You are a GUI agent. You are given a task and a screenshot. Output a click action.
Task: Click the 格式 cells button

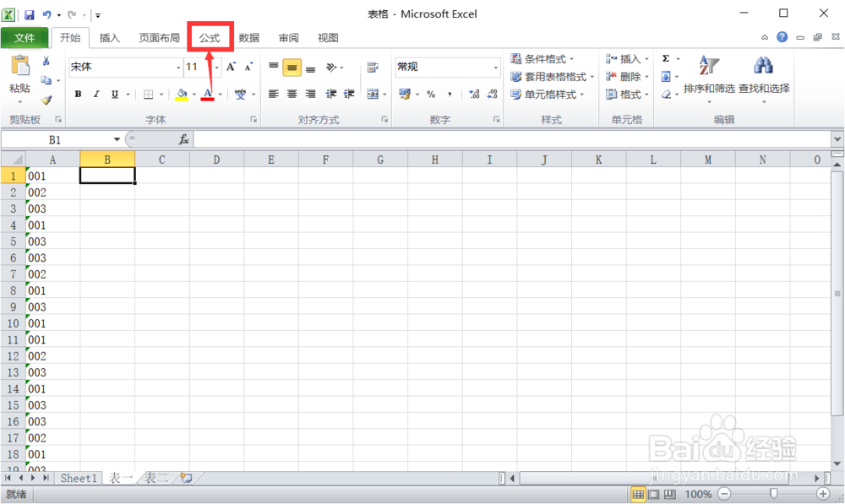[x=627, y=95]
